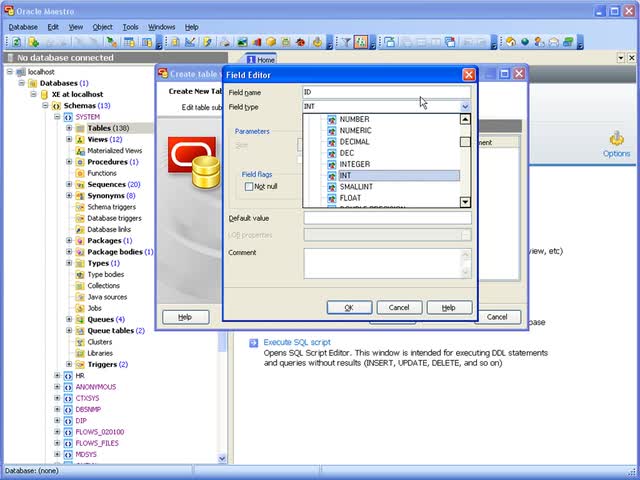The height and width of the screenshot is (480, 640).
Task: Click the green servers toolbar icon
Action: coord(568,42)
